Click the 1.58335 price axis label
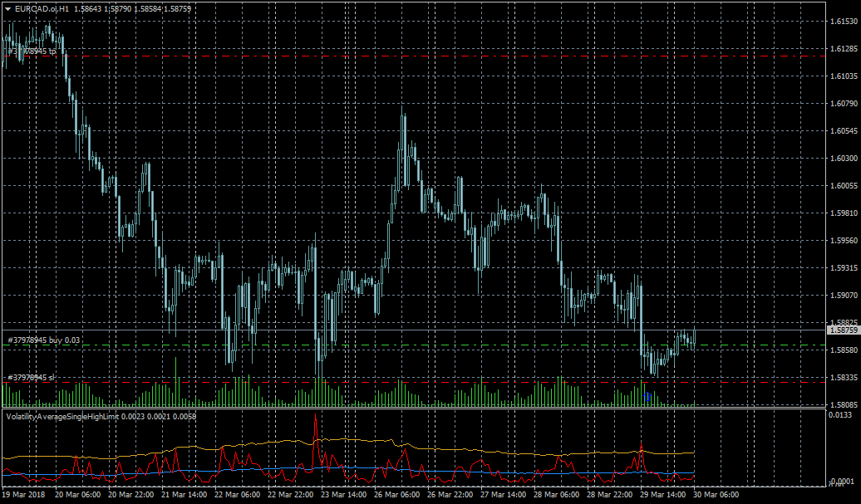861x504 pixels. pos(844,377)
